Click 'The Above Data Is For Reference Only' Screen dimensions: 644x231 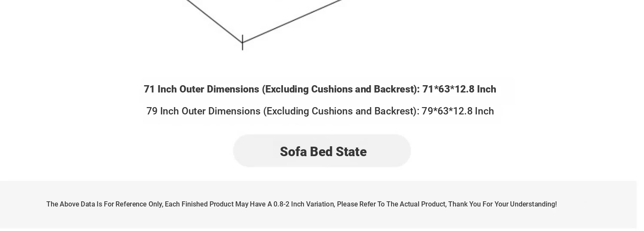(104, 204)
